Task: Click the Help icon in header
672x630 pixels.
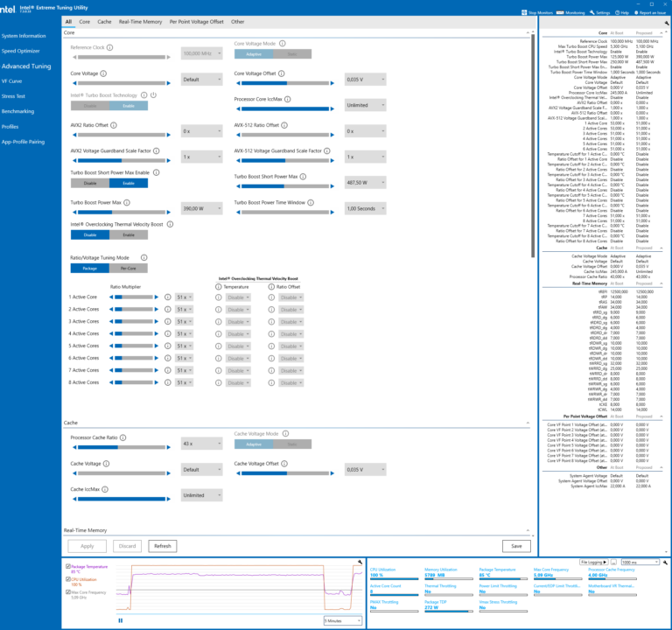Action: [x=617, y=13]
